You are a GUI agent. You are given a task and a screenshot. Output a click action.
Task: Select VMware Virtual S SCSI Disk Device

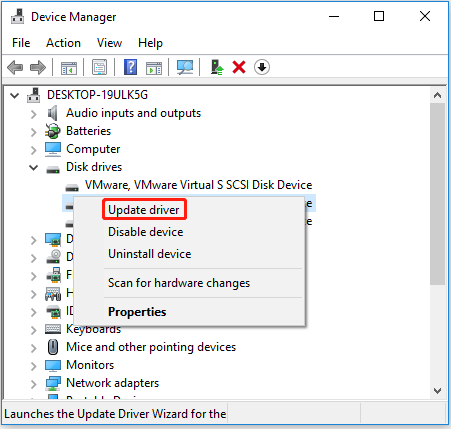click(198, 185)
